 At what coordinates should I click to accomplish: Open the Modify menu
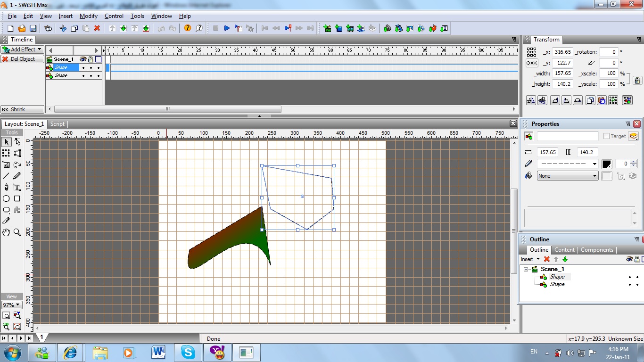(89, 16)
